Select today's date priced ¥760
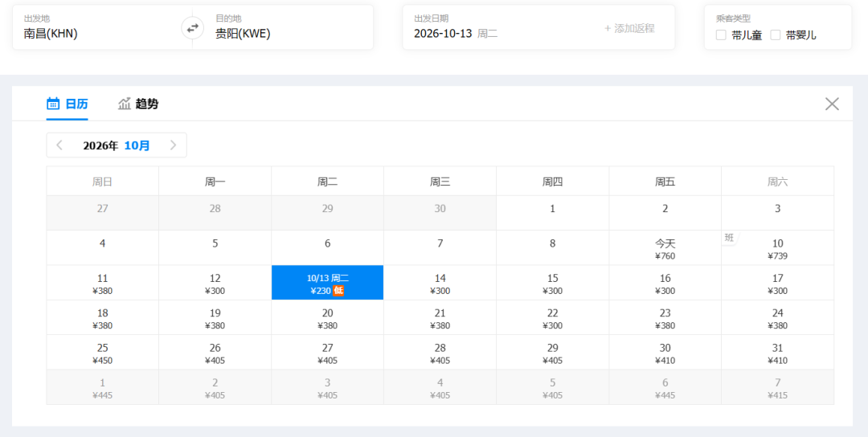This screenshot has height=437, width=868. (665, 247)
